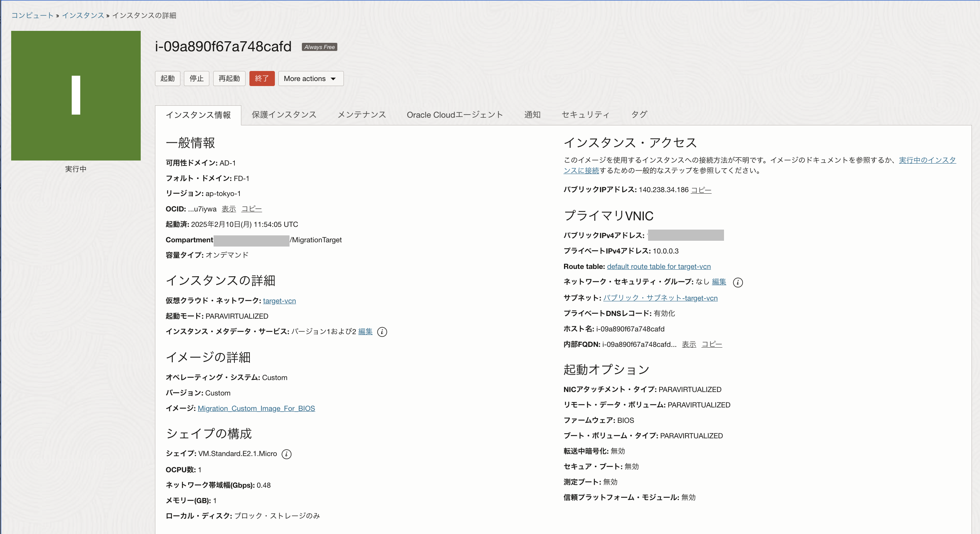Click the green instance status thumbnail
The image size is (980, 534).
coord(76,96)
